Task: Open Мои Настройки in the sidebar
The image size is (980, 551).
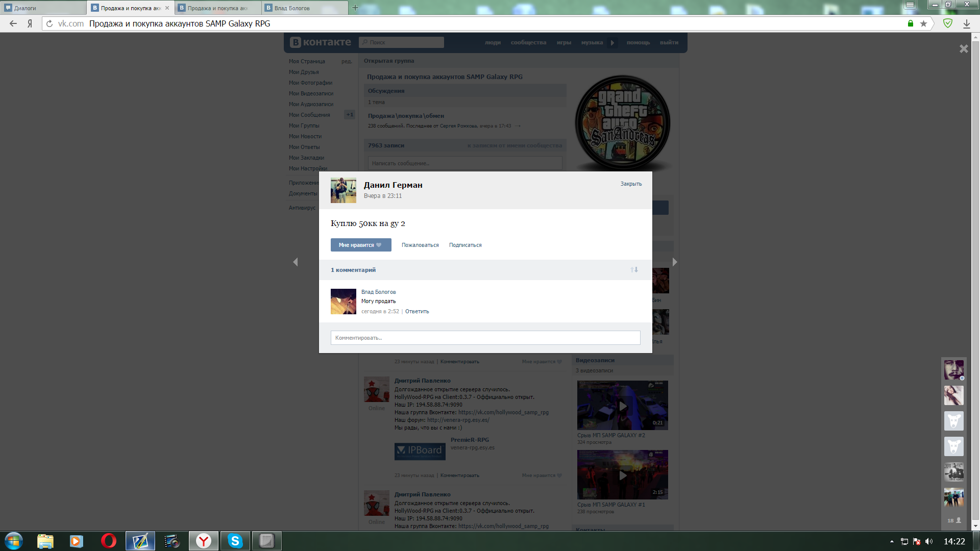Action: (x=308, y=168)
